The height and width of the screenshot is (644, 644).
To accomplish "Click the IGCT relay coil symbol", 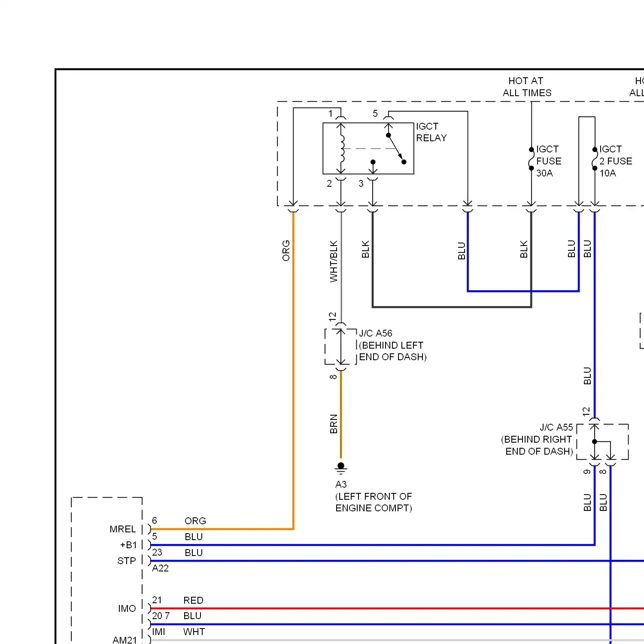I will [x=342, y=149].
